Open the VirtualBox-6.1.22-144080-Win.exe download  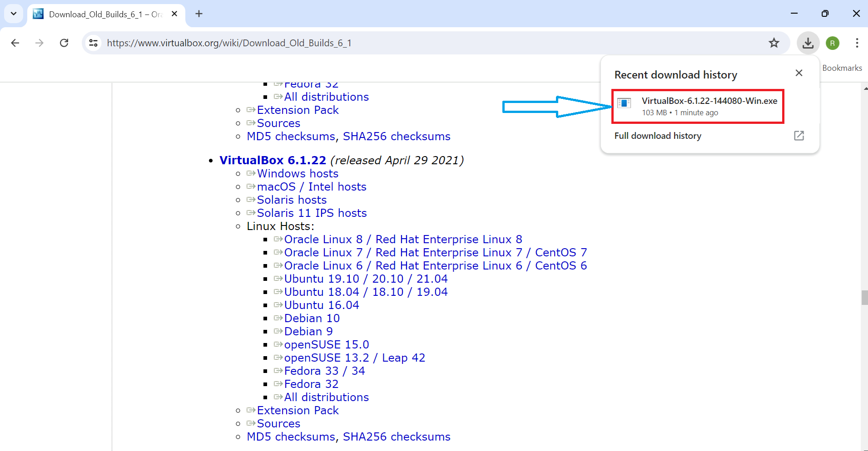(x=698, y=106)
